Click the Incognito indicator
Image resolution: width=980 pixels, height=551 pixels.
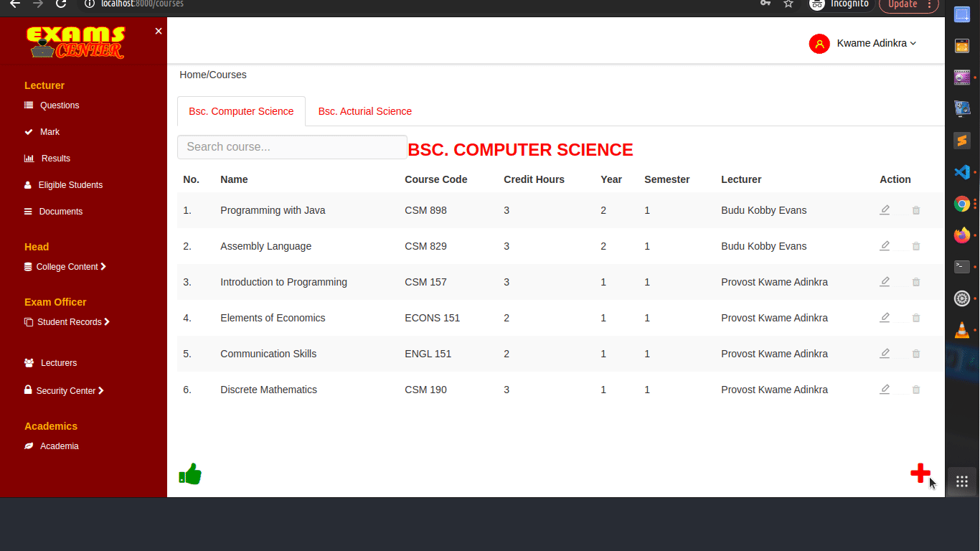pyautogui.click(x=842, y=4)
